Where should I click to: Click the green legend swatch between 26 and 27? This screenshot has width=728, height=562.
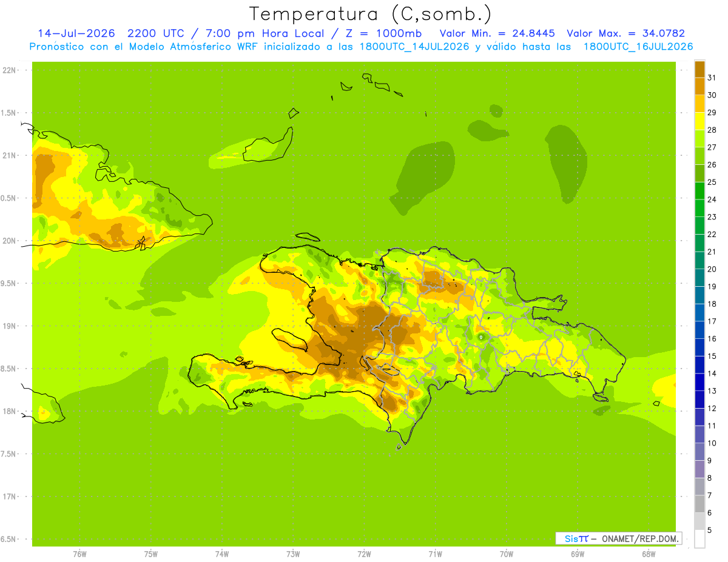point(699,156)
